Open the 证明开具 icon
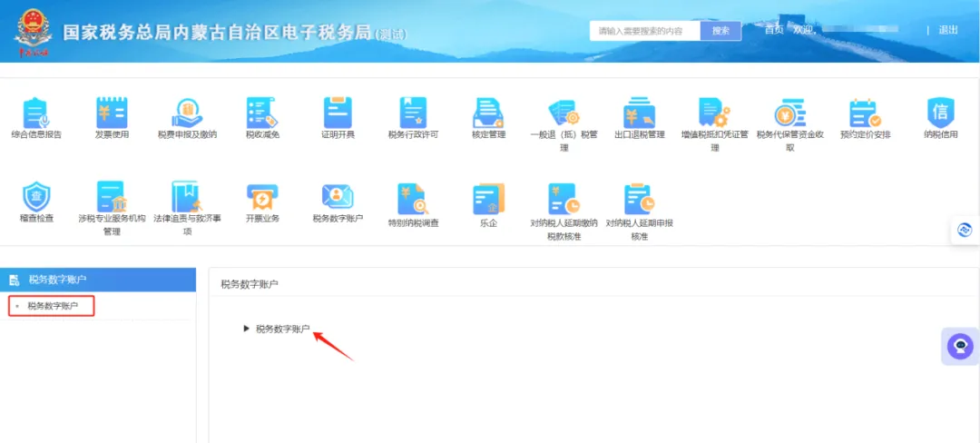 [x=338, y=113]
